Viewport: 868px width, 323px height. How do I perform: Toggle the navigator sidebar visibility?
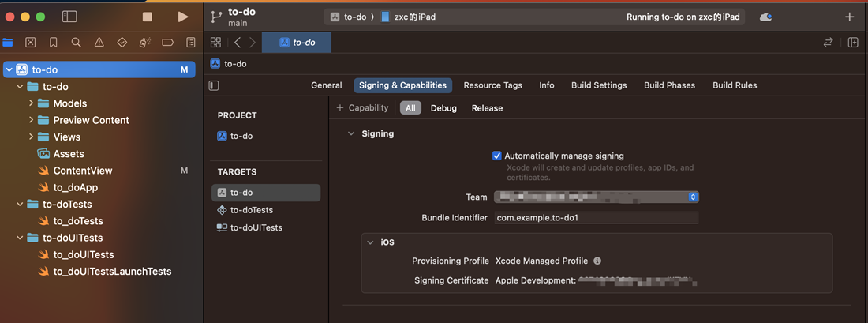point(69,17)
